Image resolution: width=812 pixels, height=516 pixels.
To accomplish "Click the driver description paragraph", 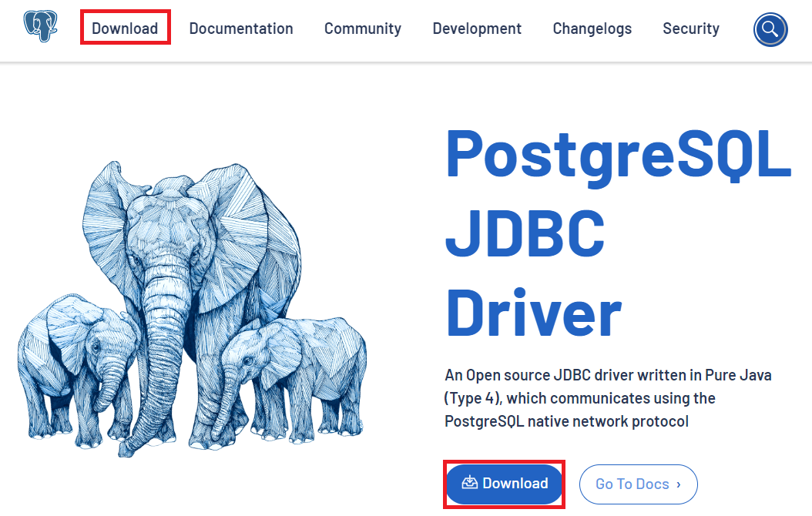I will [608, 398].
